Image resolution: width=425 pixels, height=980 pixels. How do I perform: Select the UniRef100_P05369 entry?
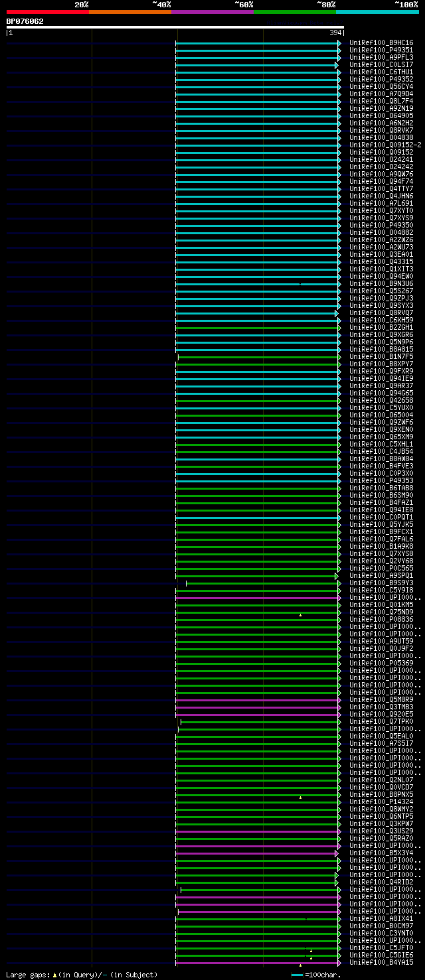(381, 663)
